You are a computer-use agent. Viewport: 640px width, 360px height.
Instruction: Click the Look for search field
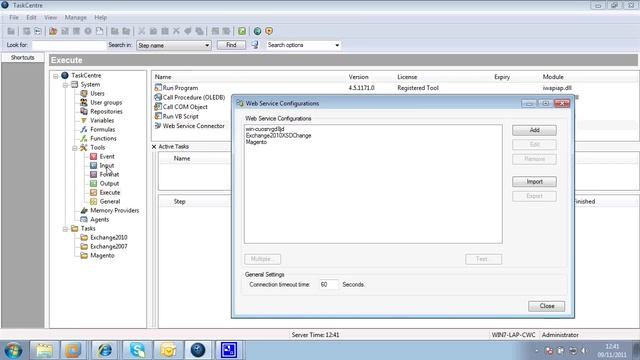69,45
